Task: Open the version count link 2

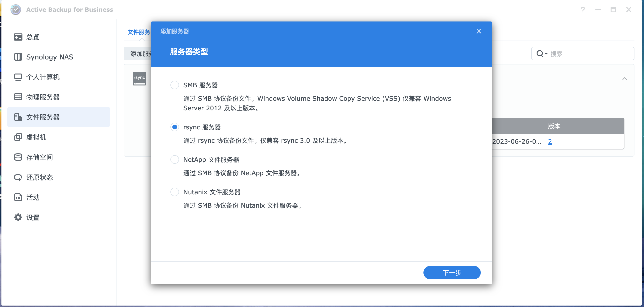Action: (550, 142)
